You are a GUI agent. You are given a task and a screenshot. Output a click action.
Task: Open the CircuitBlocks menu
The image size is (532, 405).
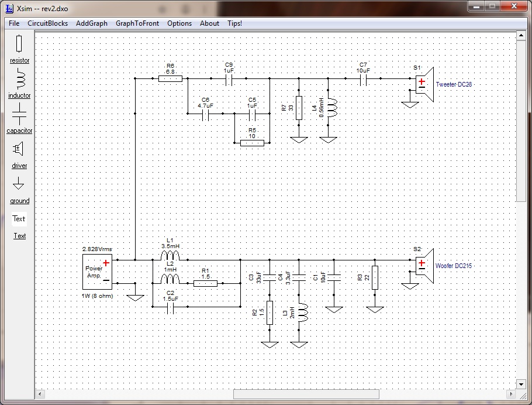click(x=47, y=23)
